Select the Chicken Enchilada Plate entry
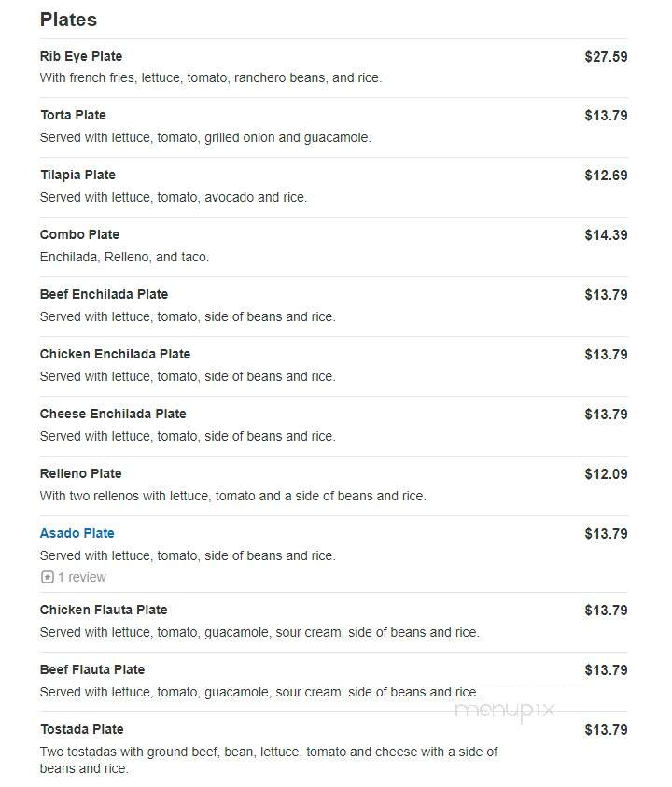Viewport: 672px width, 787px height. click(x=115, y=354)
